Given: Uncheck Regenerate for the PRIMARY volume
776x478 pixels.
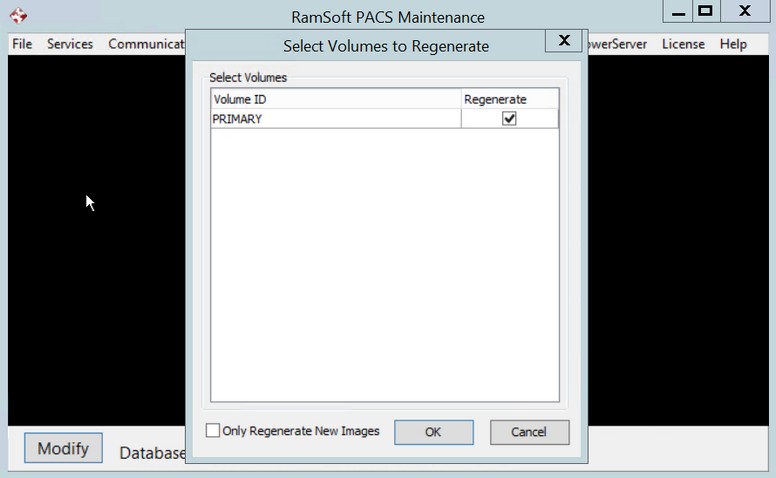Looking at the screenshot, I should pos(509,119).
